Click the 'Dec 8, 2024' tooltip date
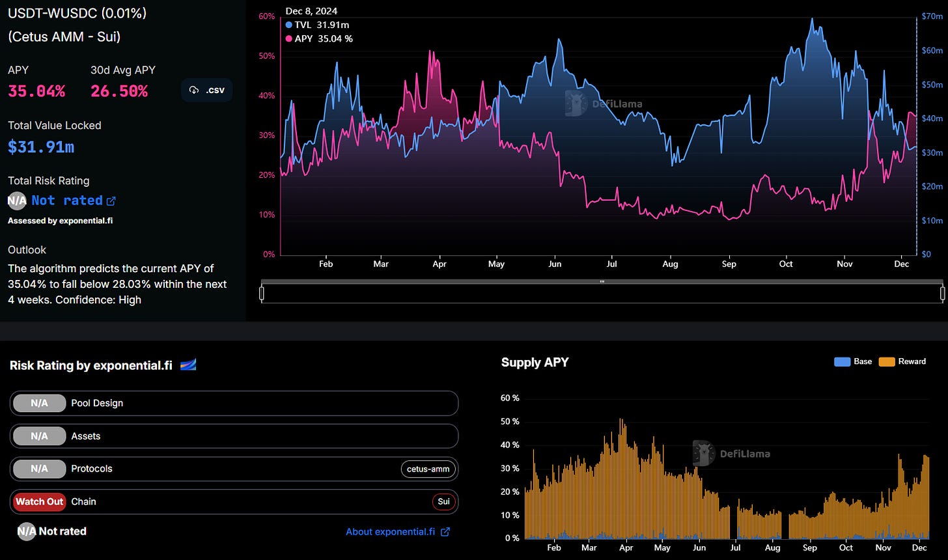Screen dimensions: 948x560 pos(311,11)
